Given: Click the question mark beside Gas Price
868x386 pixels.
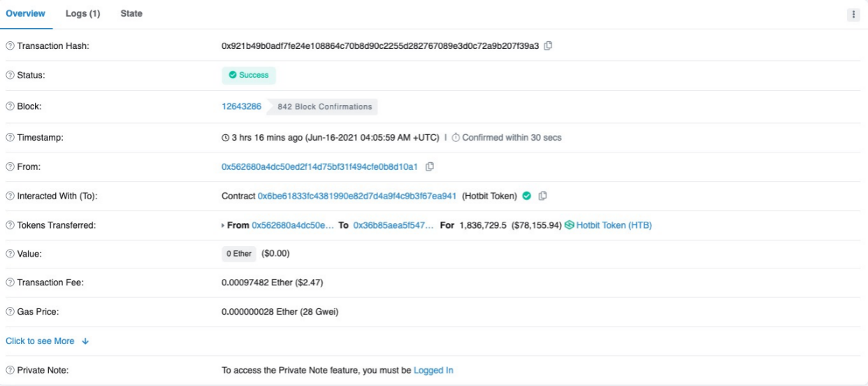Looking at the screenshot, I should pyautogui.click(x=9, y=312).
